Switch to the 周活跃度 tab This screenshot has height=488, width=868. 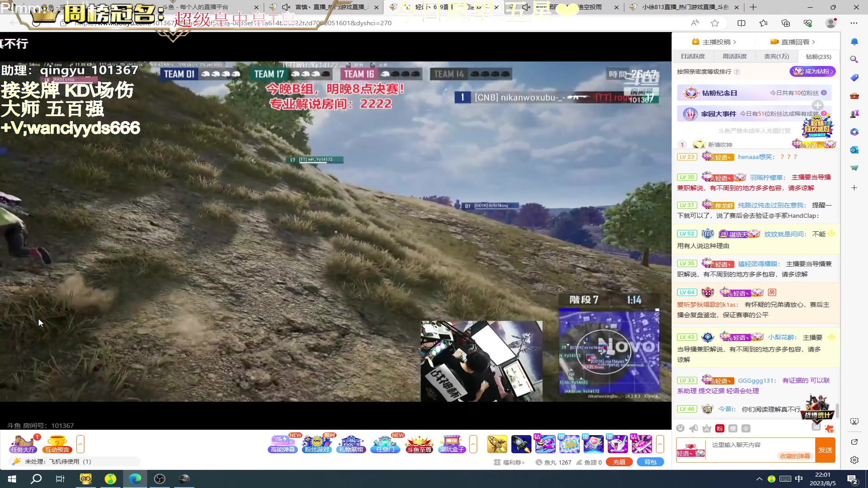[x=734, y=56]
